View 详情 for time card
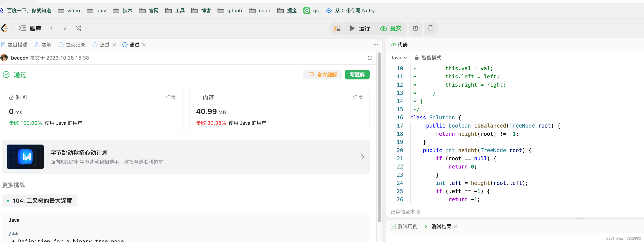644x242 pixels. coord(171,97)
